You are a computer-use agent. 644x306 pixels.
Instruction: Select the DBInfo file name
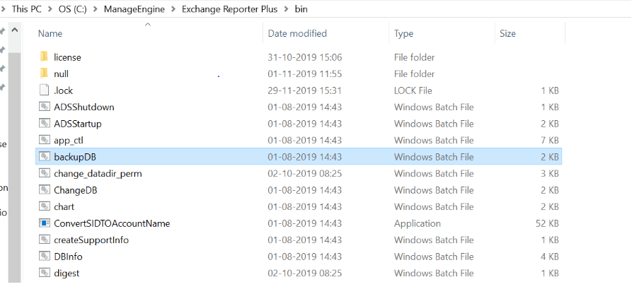68,257
